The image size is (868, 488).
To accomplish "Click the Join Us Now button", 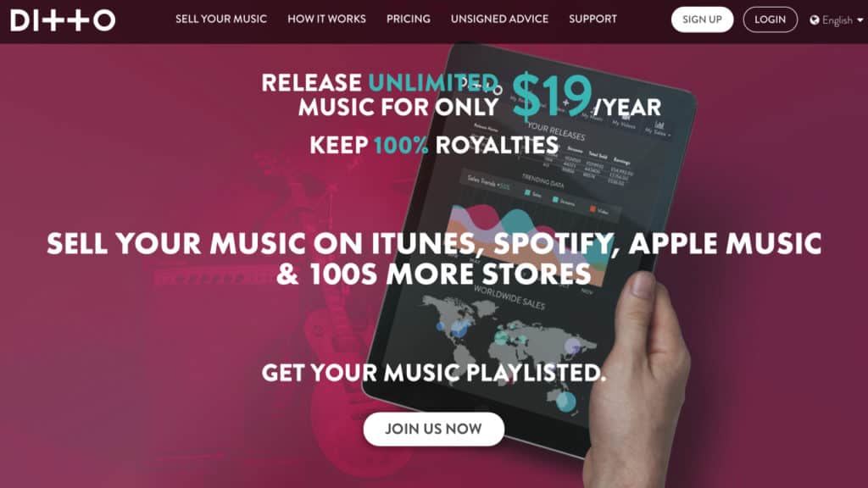I will 433,429.
